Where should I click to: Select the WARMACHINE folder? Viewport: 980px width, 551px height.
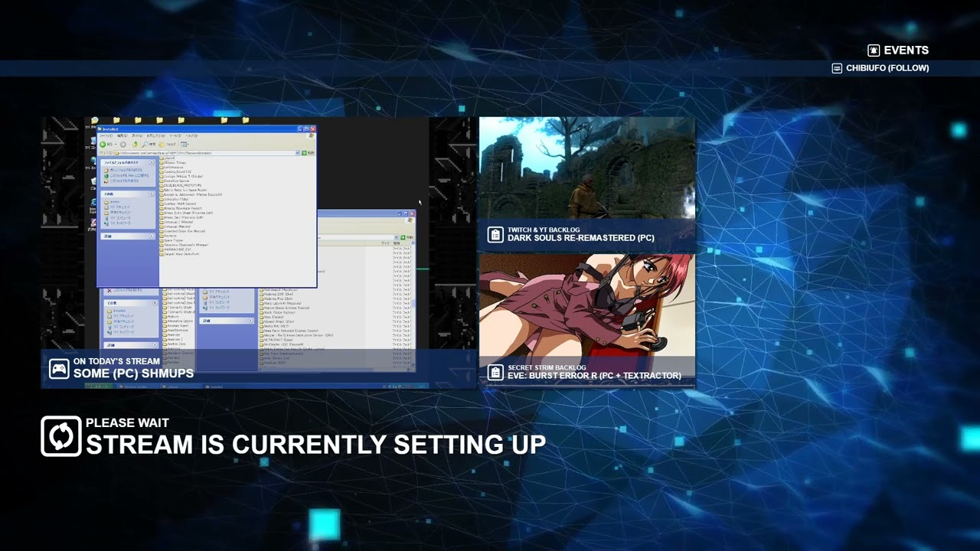point(175,249)
